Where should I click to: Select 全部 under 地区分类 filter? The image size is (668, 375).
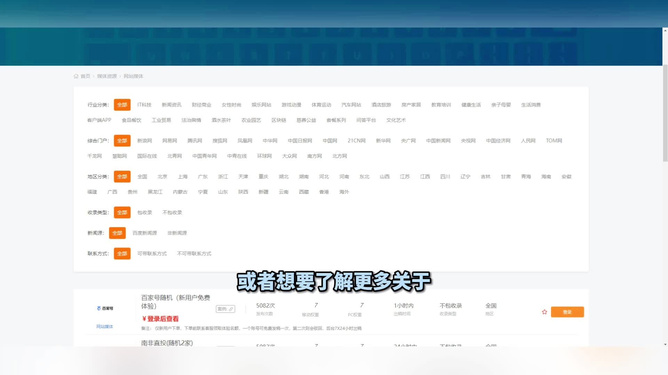[x=122, y=176]
